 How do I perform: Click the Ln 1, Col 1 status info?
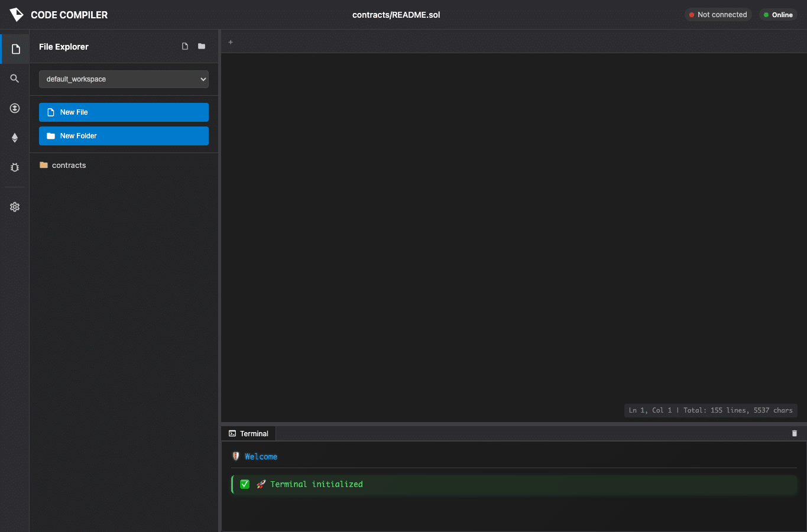coord(711,410)
